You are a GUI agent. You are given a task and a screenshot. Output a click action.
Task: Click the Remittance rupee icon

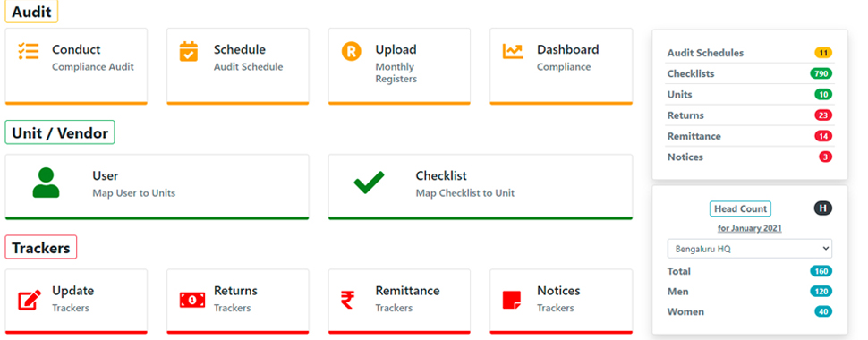click(x=347, y=300)
